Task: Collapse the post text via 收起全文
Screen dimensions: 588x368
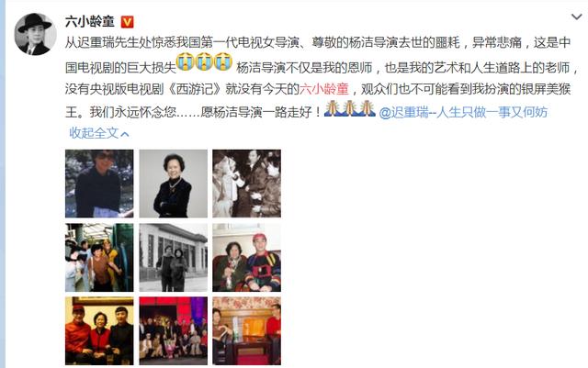Action: pos(99,133)
